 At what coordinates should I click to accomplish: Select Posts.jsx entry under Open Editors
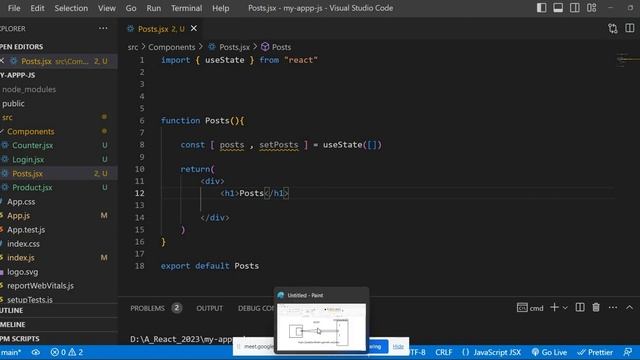[x=59, y=61]
